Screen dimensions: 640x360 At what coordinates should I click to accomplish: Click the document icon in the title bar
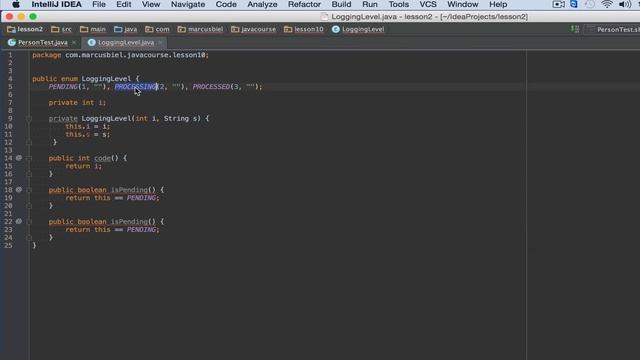[x=324, y=17]
